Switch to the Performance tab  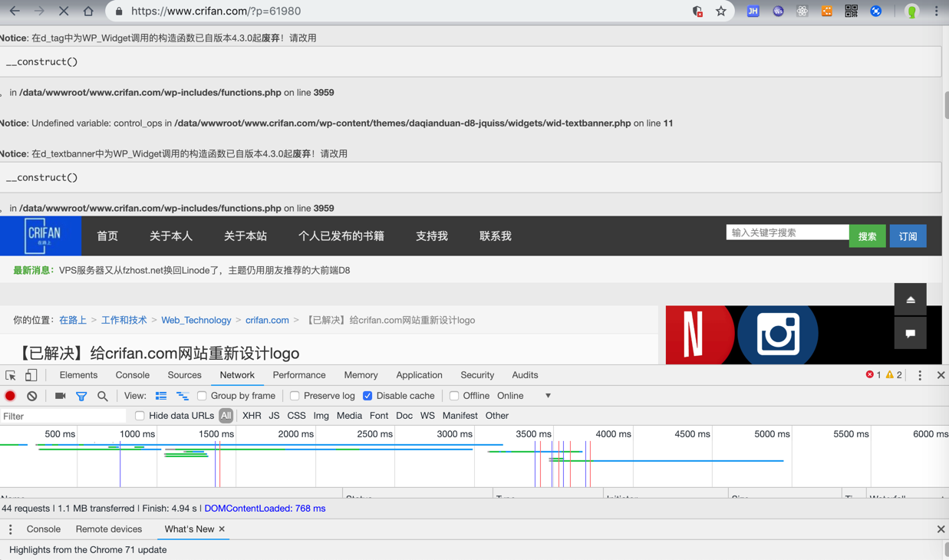(298, 375)
